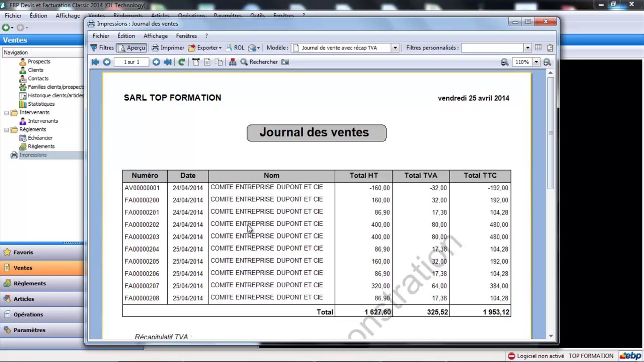
Task: Click the zoom out magnifier icon
Action: point(504,62)
